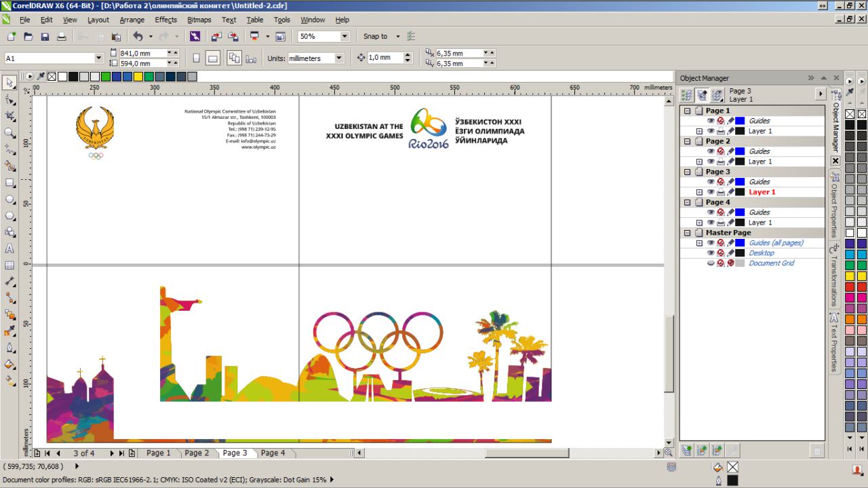Toggle visibility eye of Page 2 Guides
This screenshot has width=868, height=488.
711,151
